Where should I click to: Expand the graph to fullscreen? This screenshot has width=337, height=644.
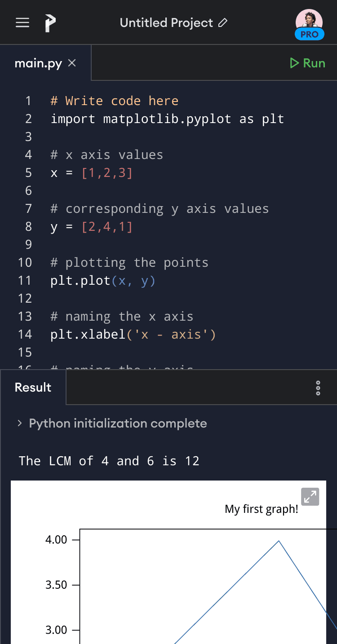pos(310,497)
